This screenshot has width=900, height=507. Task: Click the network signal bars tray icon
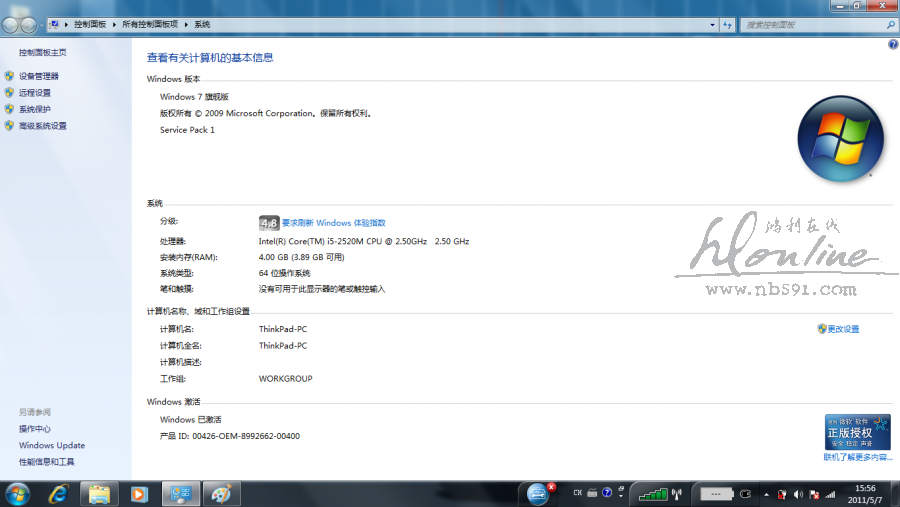830,494
